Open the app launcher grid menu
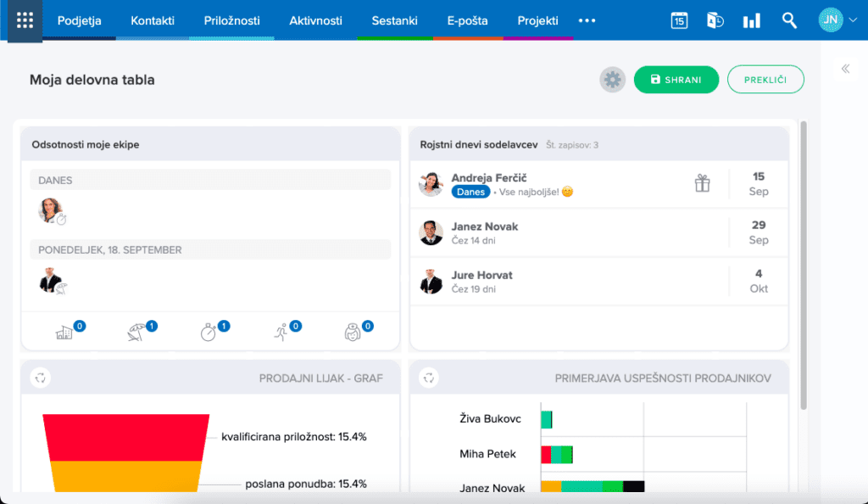868x504 pixels. point(25,20)
